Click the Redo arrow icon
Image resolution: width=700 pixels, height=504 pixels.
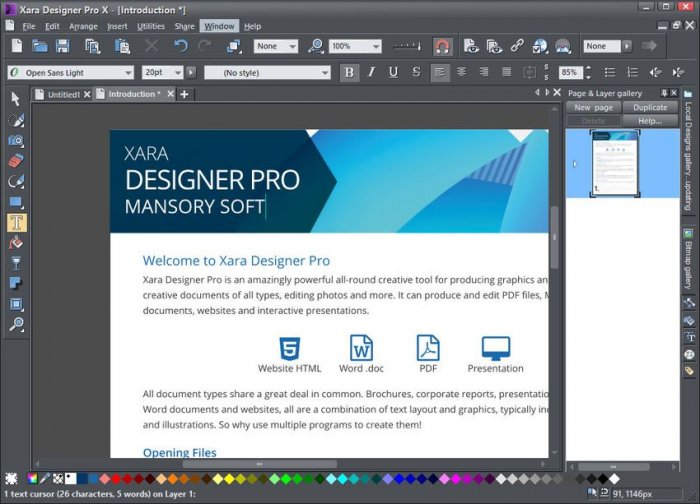[204, 46]
